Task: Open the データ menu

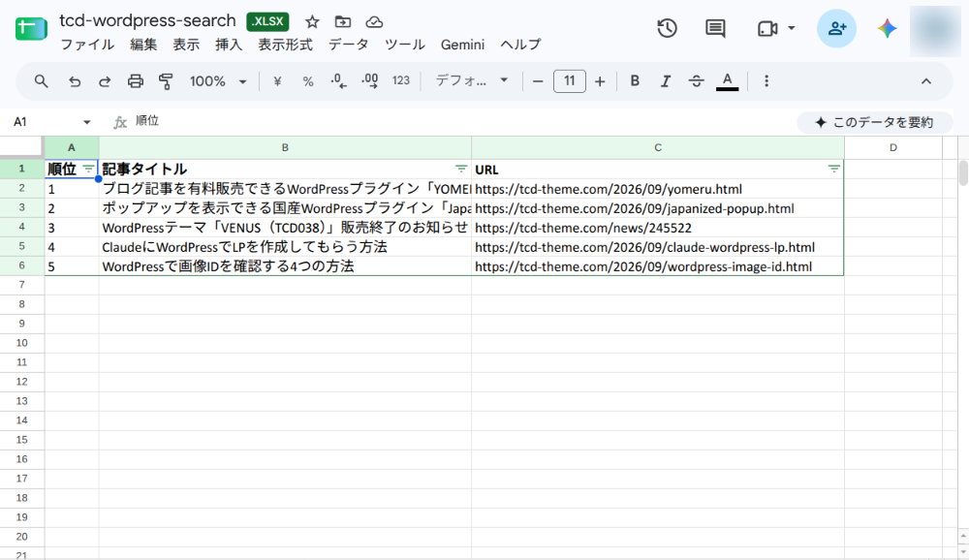Action: tap(349, 45)
